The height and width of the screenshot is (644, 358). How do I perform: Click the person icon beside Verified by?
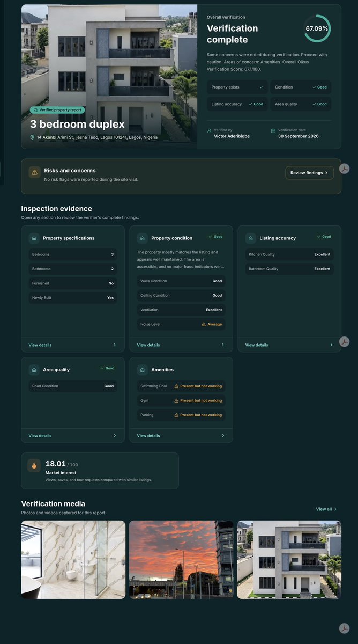[209, 130]
